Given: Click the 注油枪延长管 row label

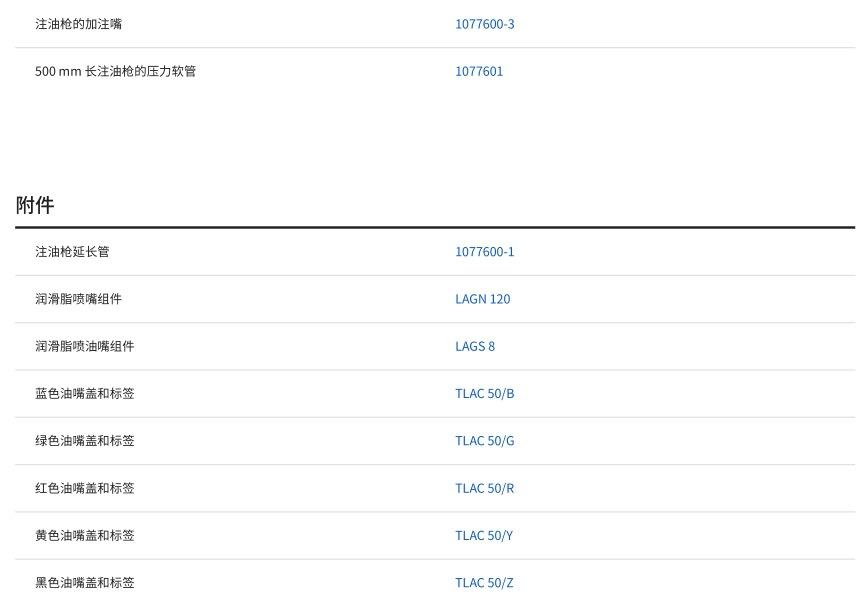Looking at the screenshot, I should coord(72,252).
